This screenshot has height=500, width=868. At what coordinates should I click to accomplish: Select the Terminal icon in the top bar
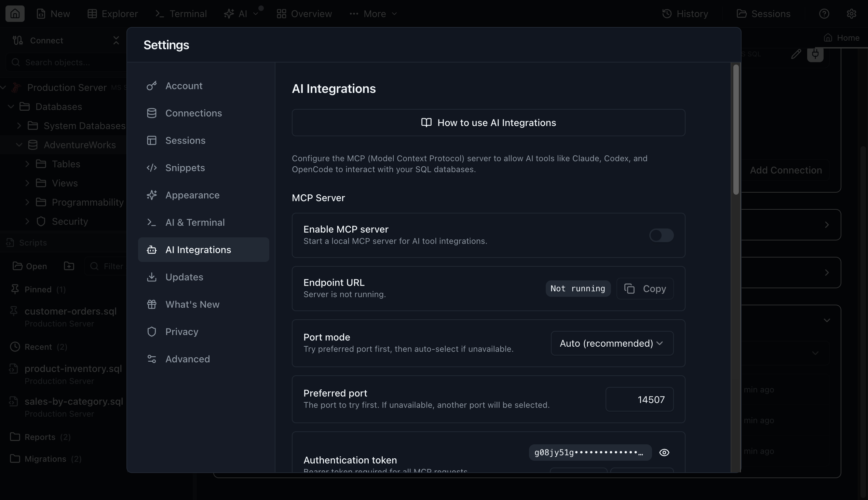tap(159, 14)
